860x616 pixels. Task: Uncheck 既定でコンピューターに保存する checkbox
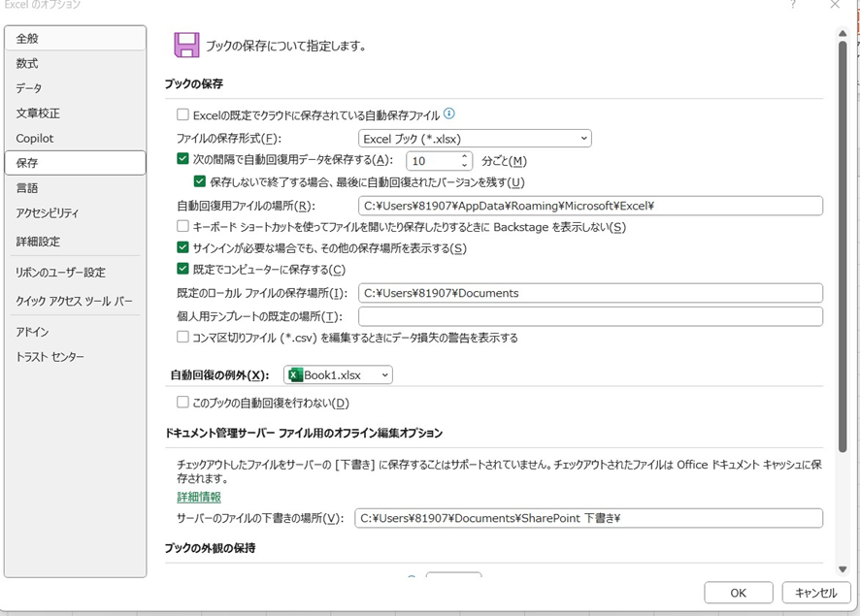click(182, 269)
